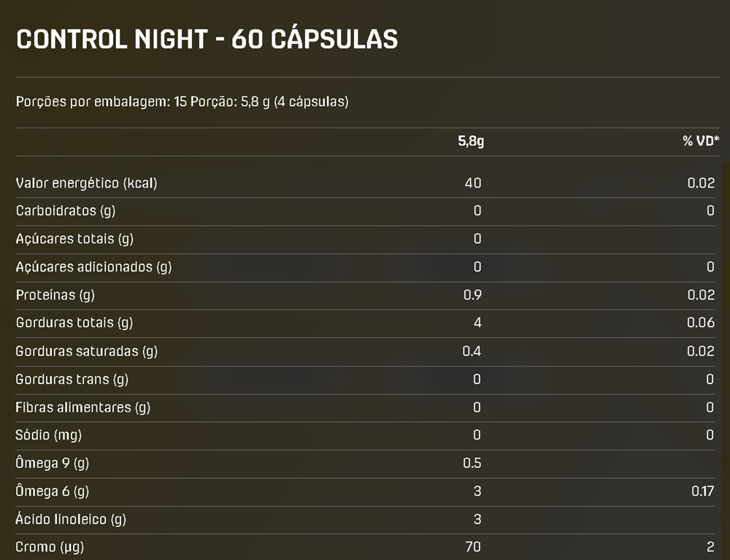The image size is (730, 560).
Task: Select the 'Proteínas (g)' row label
Action: tap(55, 295)
